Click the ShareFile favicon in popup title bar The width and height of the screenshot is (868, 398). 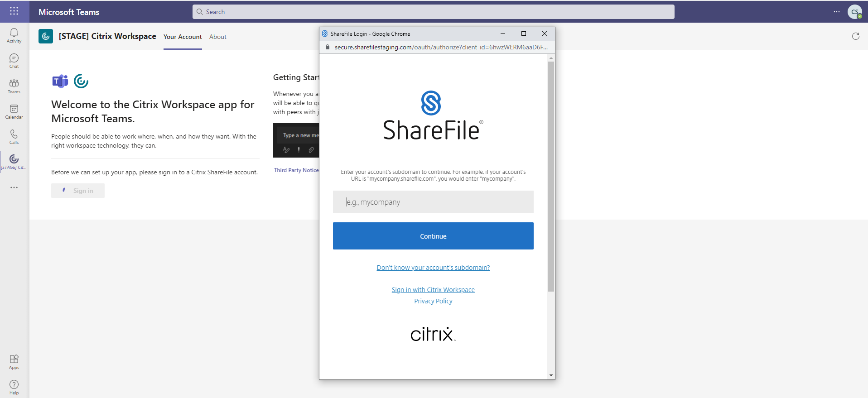[325, 34]
